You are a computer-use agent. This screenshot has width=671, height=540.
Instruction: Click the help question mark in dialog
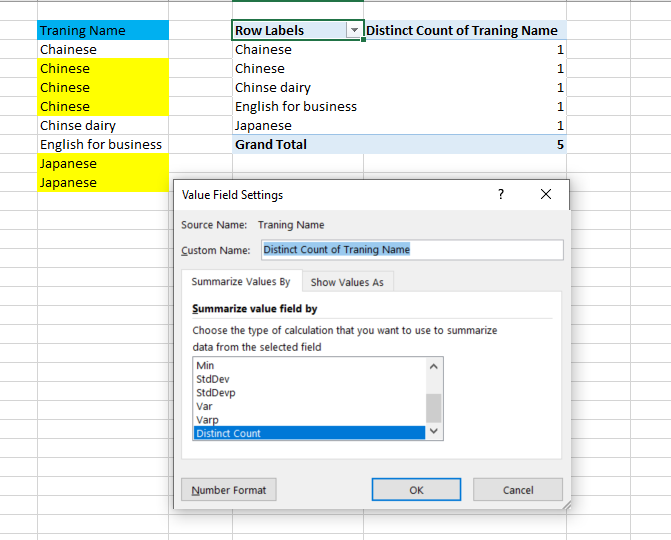501,195
